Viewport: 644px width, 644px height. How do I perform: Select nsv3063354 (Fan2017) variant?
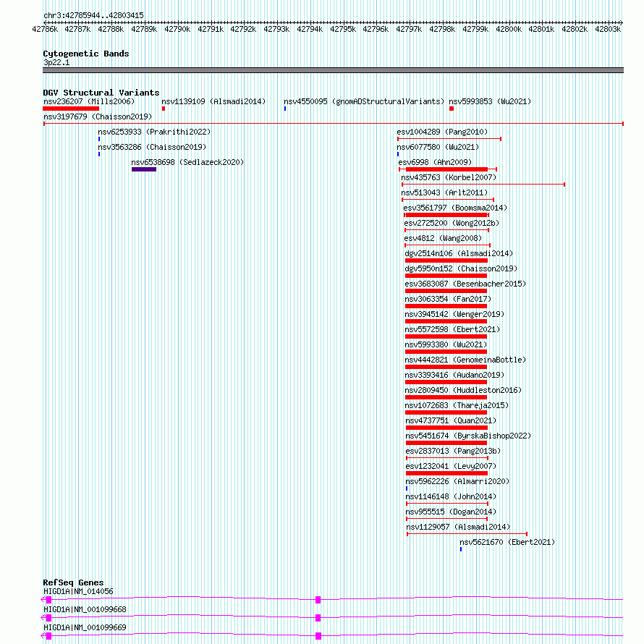(448, 299)
